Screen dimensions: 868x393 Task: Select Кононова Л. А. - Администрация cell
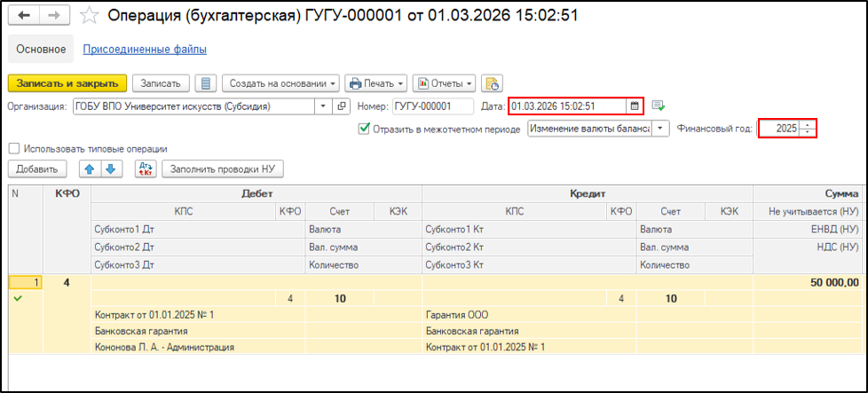click(198, 348)
